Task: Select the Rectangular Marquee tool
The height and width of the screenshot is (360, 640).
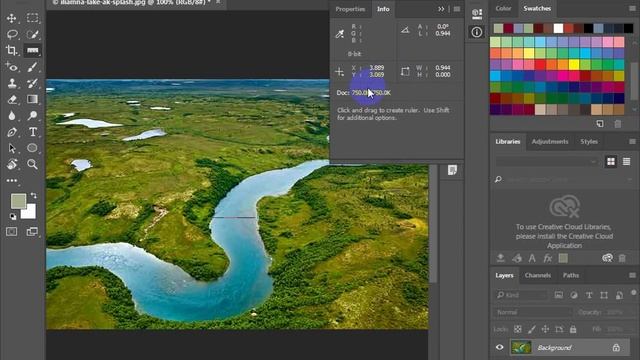Action: [32, 18]
